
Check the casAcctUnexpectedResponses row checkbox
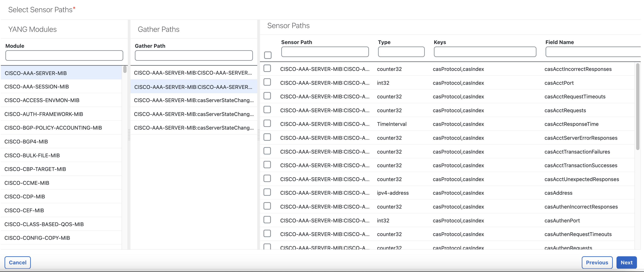pyautogui.click(x=267, y=179)
